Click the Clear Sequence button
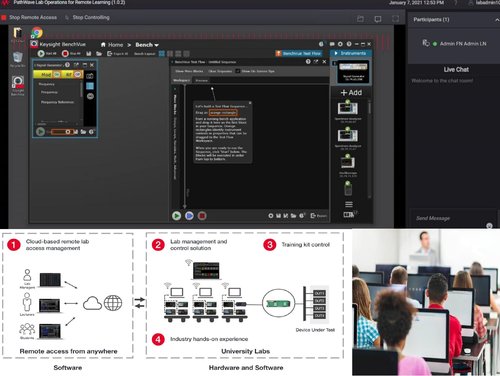This screenshot has height=376, width=500. pyautogui.click(x=220, y=71)
